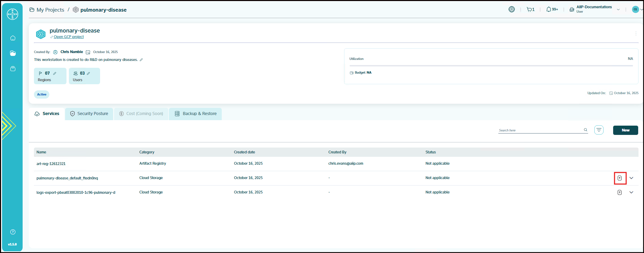Open the folder projects icon in sidebar
The image size is (644, 253).
[x=13, y=53]
